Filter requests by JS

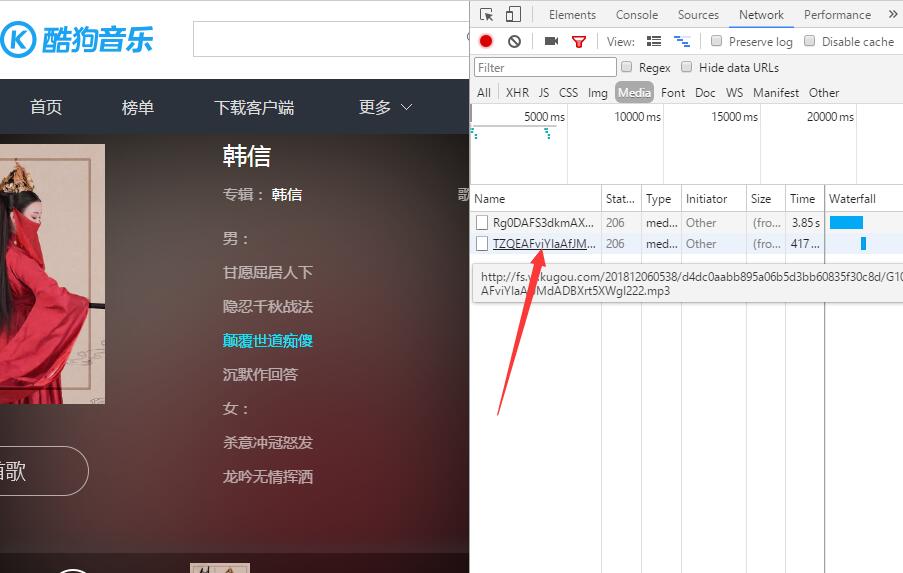tap(544, 93)
